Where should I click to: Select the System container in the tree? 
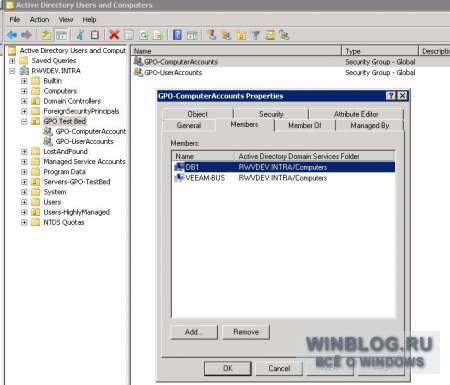coord(55,192)
